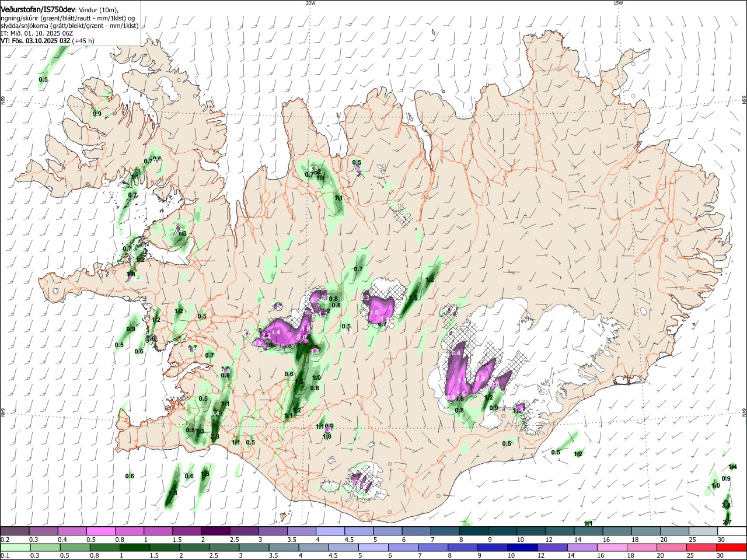Click the 'Veðurstofan/IS750dev' title text
747x560 pixels.
(x=37, y=10)
